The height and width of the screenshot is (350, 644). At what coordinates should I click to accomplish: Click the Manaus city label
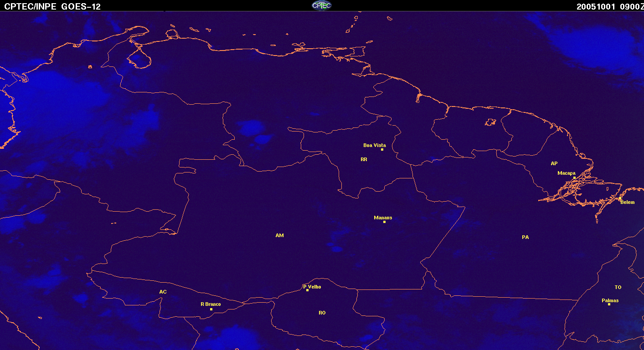coord(383,218)
